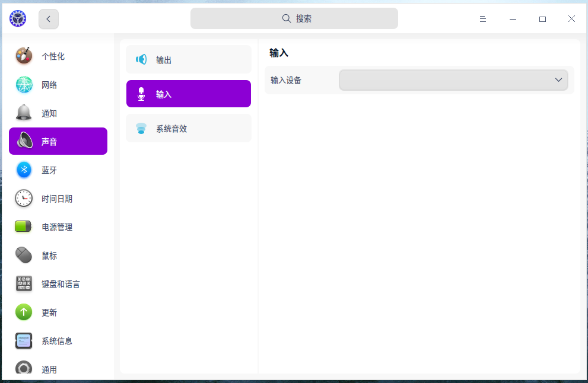Screen dimensions: 588x383
Task: Open 电源管理 settings
Action: tap(58, 226)
